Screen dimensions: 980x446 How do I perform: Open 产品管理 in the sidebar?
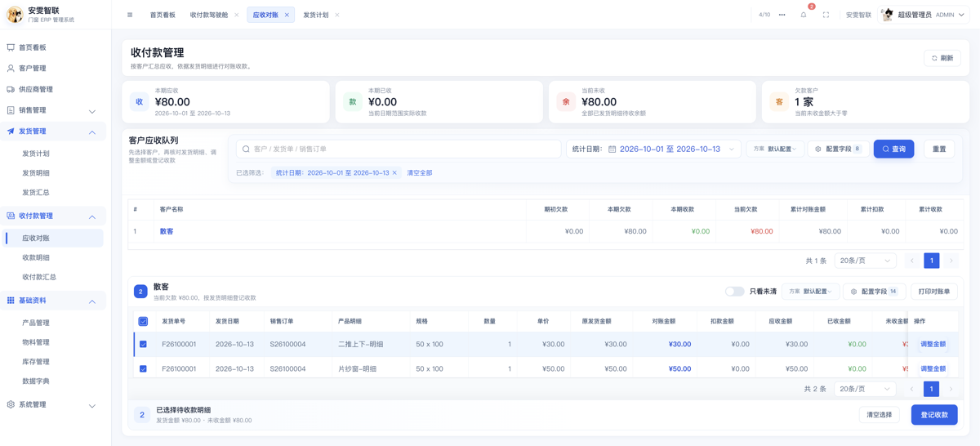(36, 323)
